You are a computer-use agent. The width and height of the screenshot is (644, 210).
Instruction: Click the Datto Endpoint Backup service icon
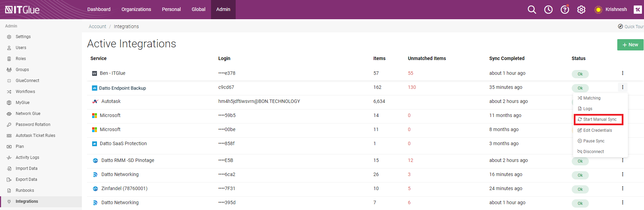pyautogui.click(x=95, y=88)
